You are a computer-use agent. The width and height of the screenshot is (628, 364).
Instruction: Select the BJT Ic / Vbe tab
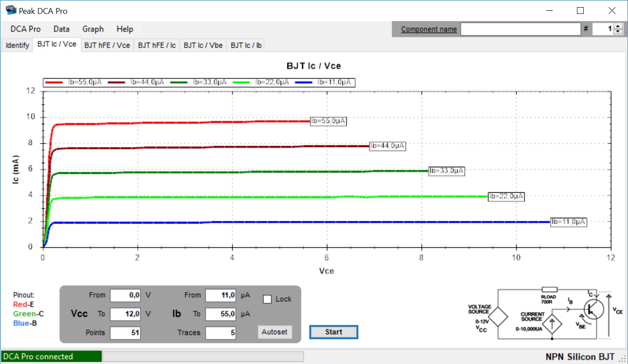tap(203, 45)
